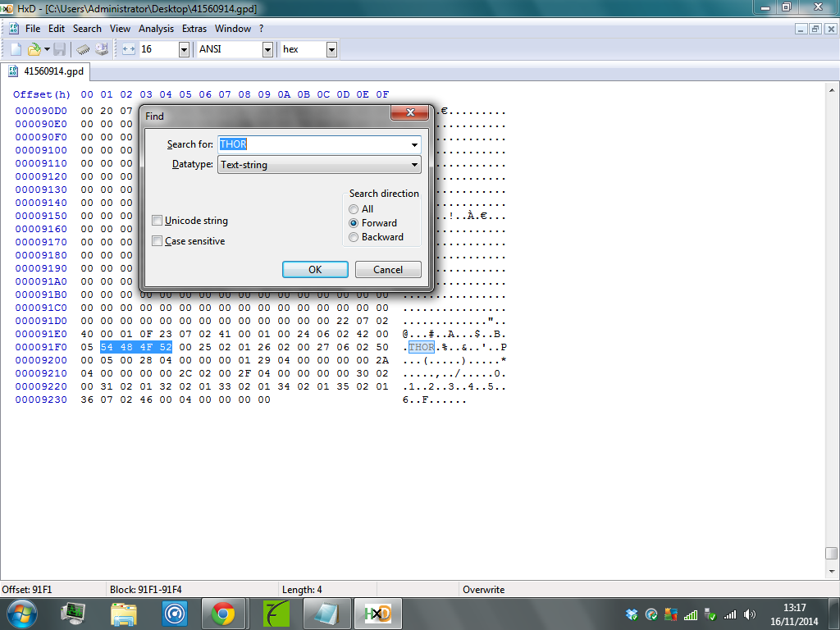Click Cancel in the Find dialog
This screenshot has height=630, width=840.
click(388, 270)
